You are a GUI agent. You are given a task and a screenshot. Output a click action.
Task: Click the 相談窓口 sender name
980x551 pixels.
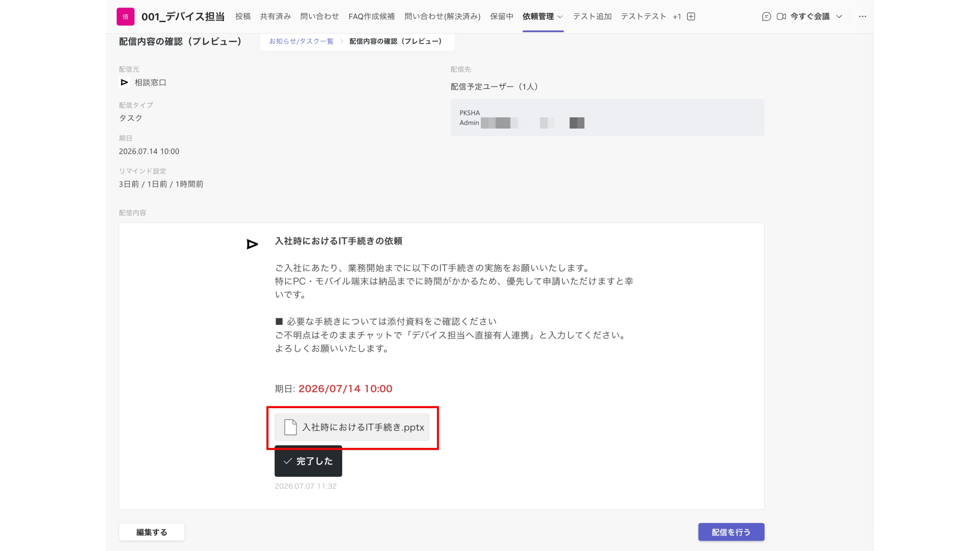(x=150, y=83)
